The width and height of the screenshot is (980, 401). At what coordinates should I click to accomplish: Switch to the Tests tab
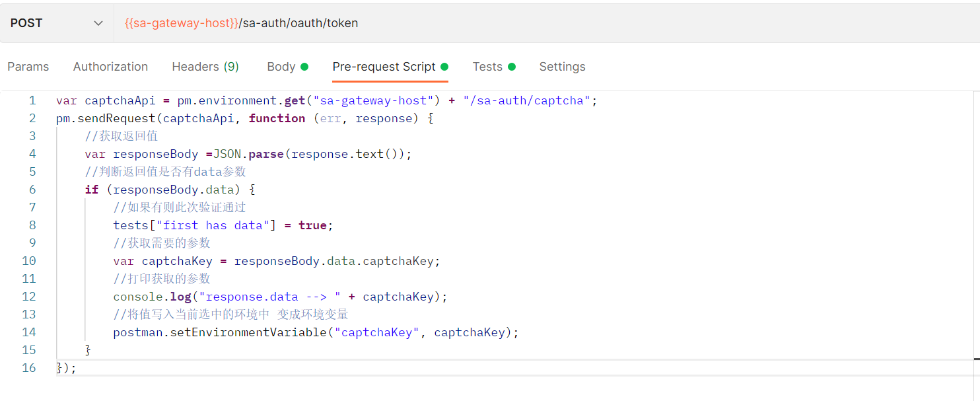487,67
